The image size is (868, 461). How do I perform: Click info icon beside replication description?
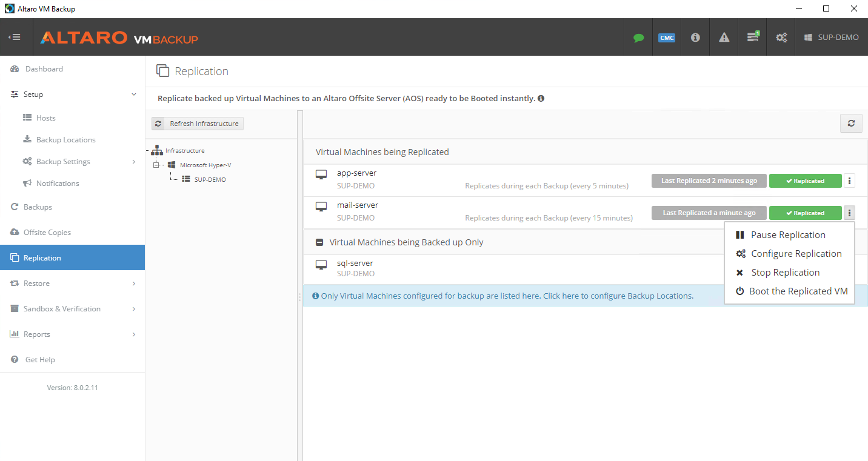click(541, 98)
